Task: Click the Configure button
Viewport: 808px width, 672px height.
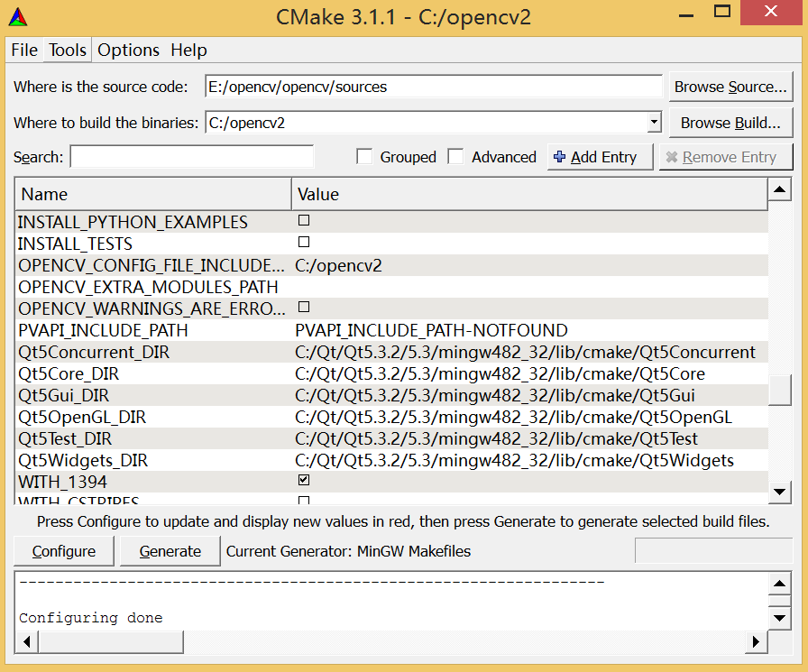Action: click(x=64, y=551)
